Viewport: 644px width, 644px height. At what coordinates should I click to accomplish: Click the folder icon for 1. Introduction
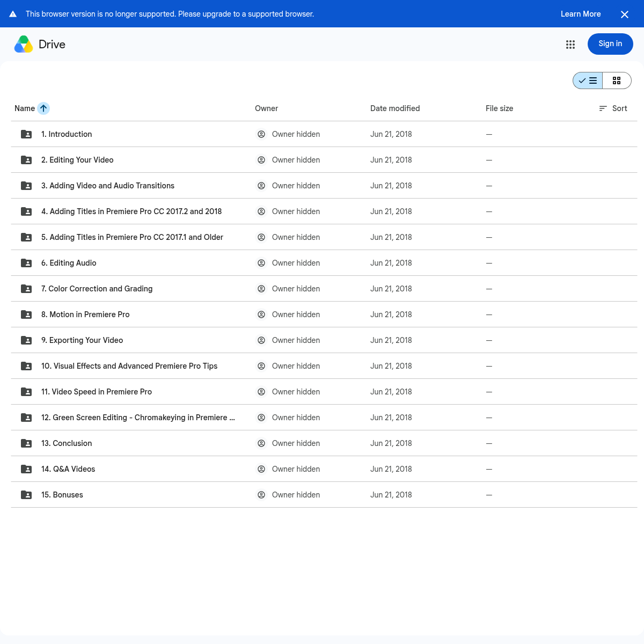point(26,134)
